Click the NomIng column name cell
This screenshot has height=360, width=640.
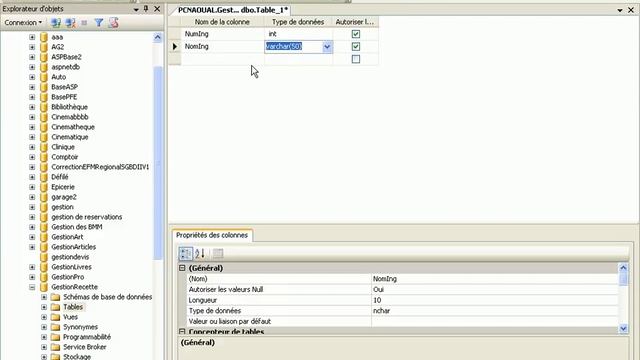222,47
